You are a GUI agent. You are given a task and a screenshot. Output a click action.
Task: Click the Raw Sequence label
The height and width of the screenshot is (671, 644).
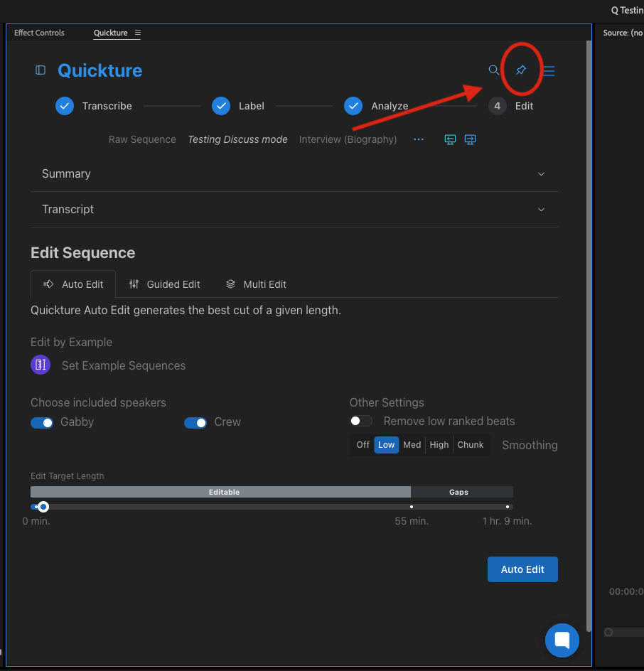tap(142, 139)
